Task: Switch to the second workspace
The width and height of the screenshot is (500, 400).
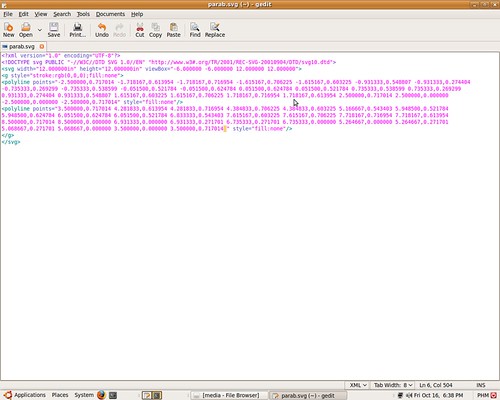Action: (157, 395)
